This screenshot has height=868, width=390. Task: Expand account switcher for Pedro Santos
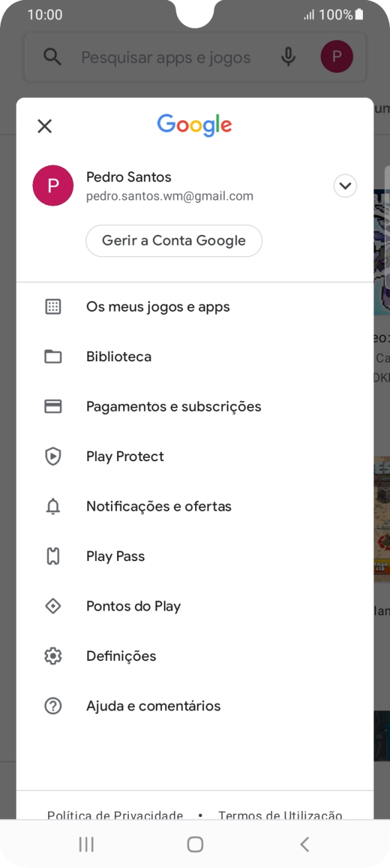pyautogui.click(x=344, y=186)
